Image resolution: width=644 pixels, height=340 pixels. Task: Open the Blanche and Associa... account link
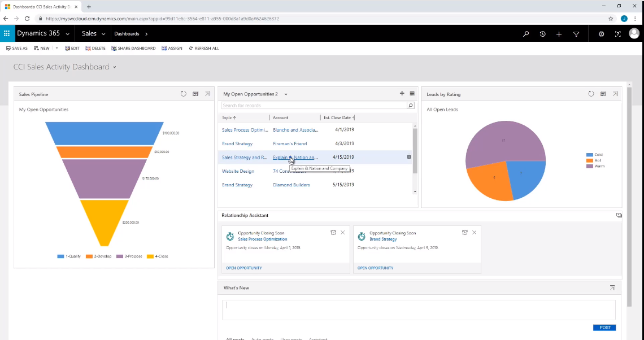[295, 130]
